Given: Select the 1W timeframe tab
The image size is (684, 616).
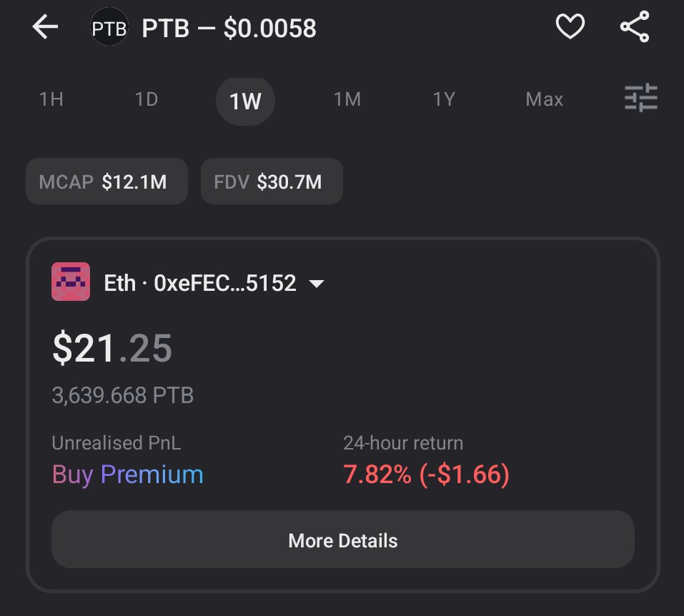Looking at the screenshot, I should [x=245, y=101].
